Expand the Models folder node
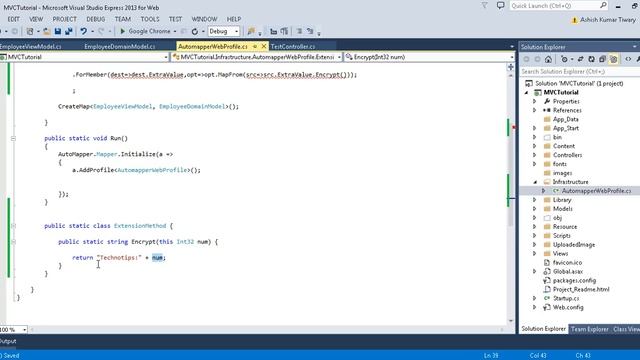This screenshot has height=360, width=640. coord(535,209)
